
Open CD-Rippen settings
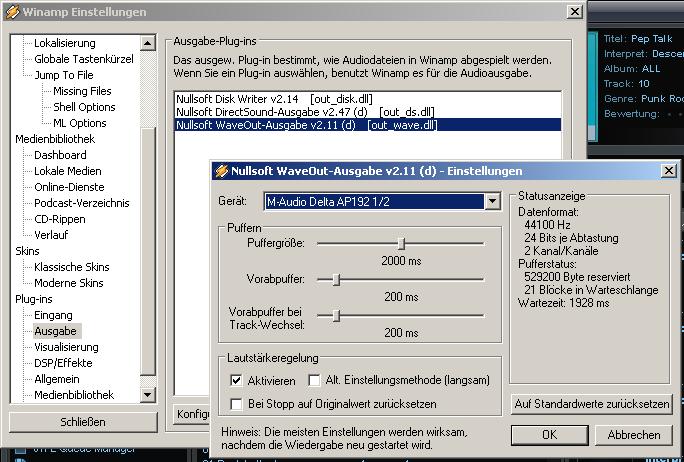click(x=60, y=219)
